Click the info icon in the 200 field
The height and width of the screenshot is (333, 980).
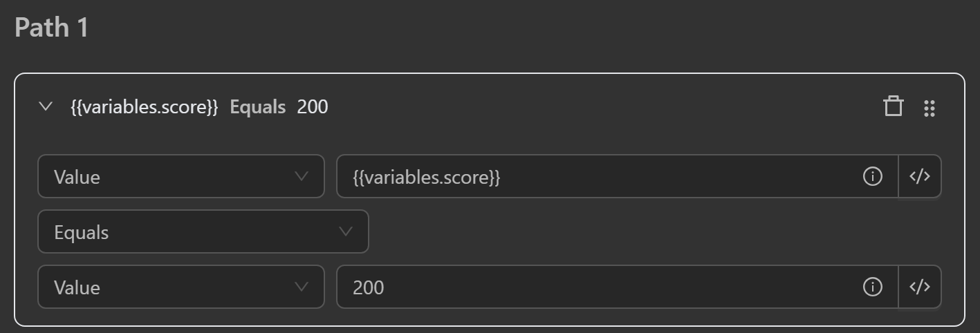pyautogui.click(x=873, y=287)
